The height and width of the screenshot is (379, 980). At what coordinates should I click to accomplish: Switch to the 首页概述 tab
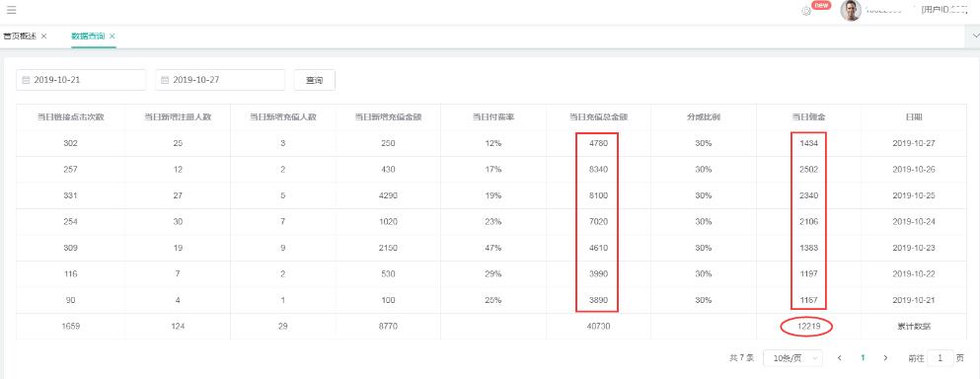click(x=20, y=37)
